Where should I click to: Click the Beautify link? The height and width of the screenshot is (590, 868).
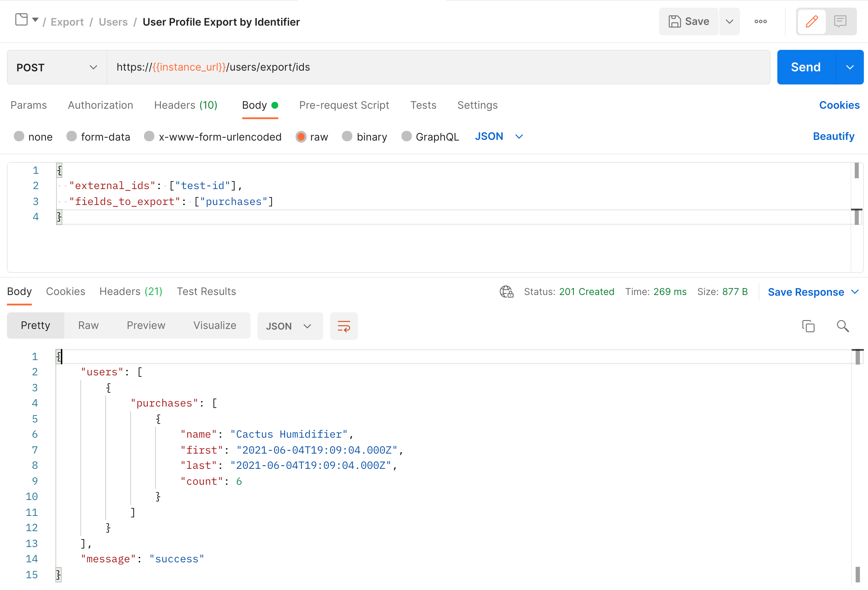[833, 136]
